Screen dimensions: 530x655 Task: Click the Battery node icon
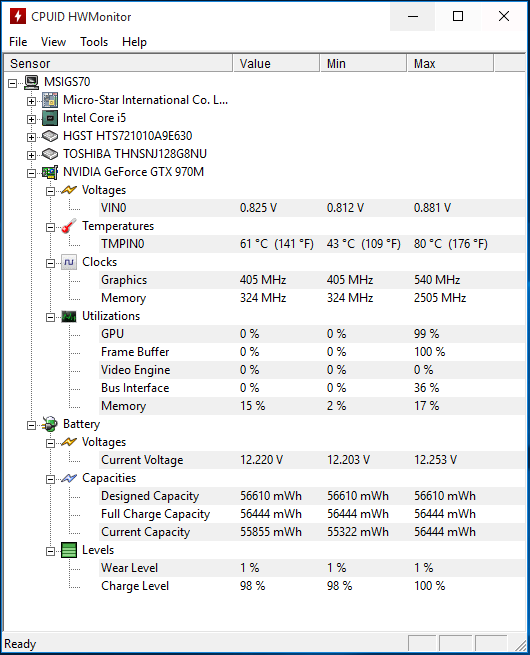pos(50,424)
